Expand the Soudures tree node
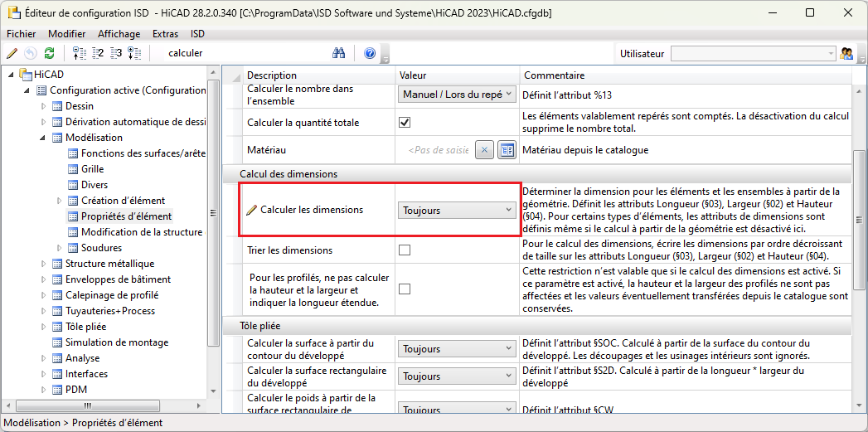Viewport: 868px width, 432px height. 60,248
